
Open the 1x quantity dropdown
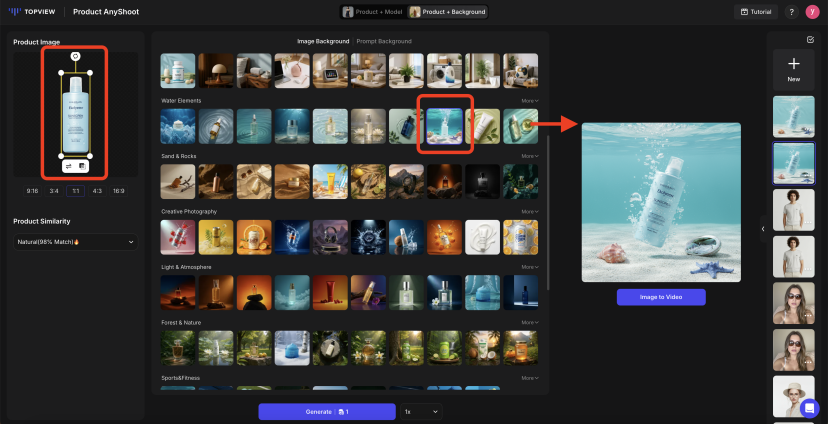pyautogui.click(x=421, y=411)
